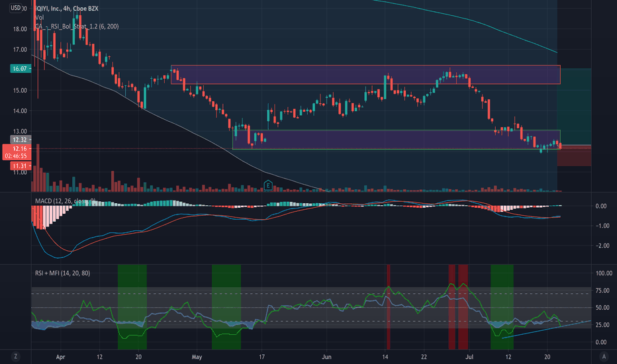Viewport: 617px width, 364px height.
Task: Click the 11.31 stop price label
Action: point(21,166)
